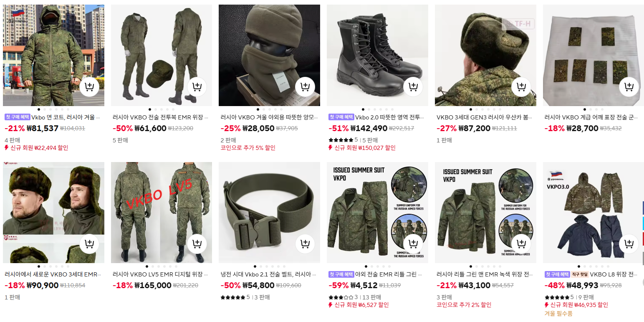Add green ushanka ₩90,900 item to cart

[89, 244]
